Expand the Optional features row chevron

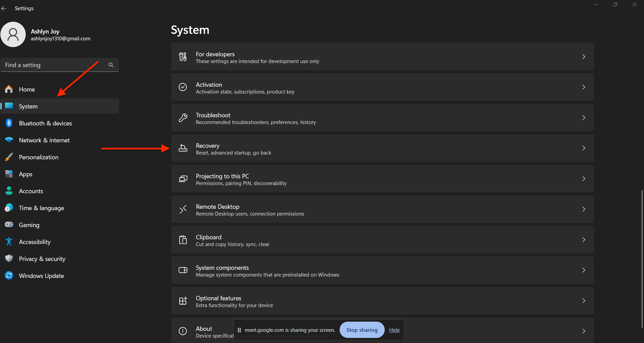[584, 301]
